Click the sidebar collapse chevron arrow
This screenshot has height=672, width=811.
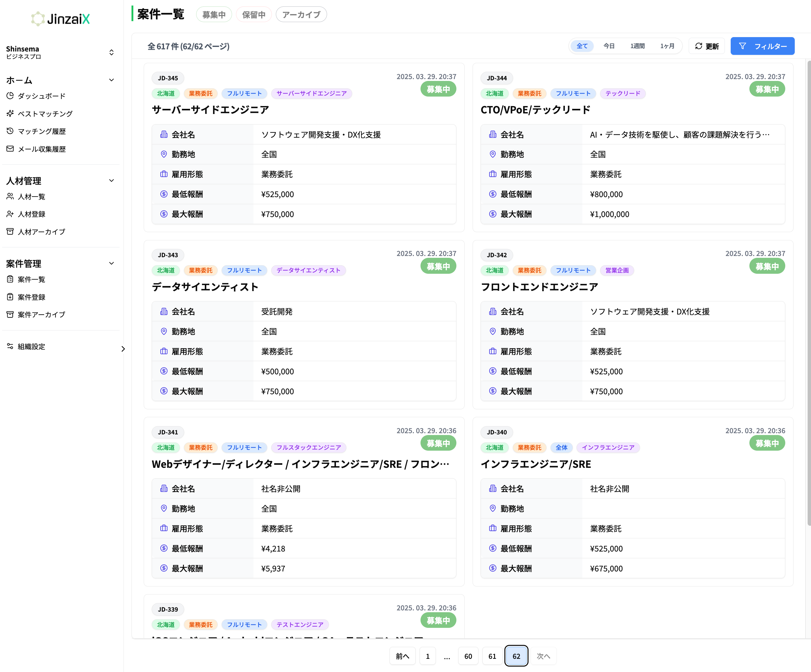point(123,349)
